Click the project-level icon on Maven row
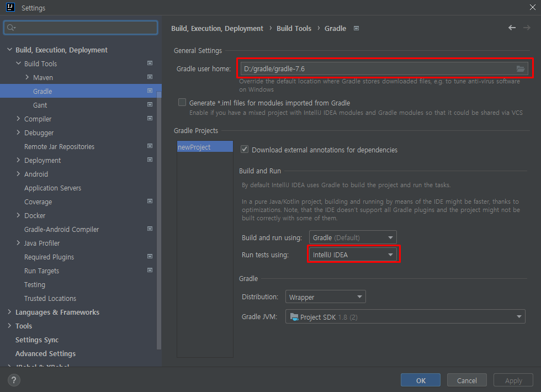Screen dimensions: 541x392 point(150,77)
